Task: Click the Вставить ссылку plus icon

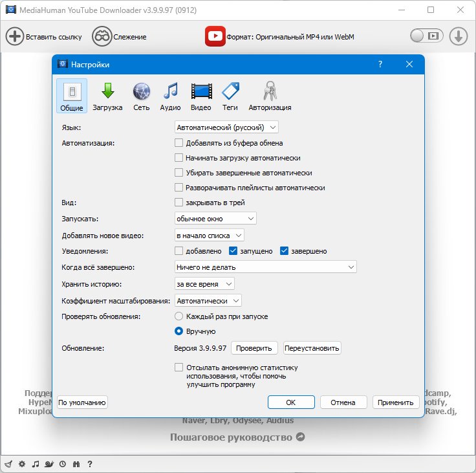Action: pos(14,36)
